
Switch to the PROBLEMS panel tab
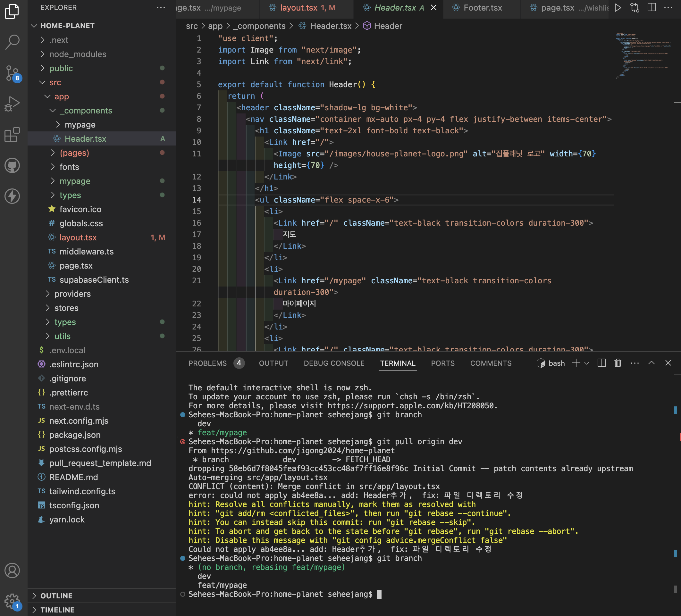207,363
